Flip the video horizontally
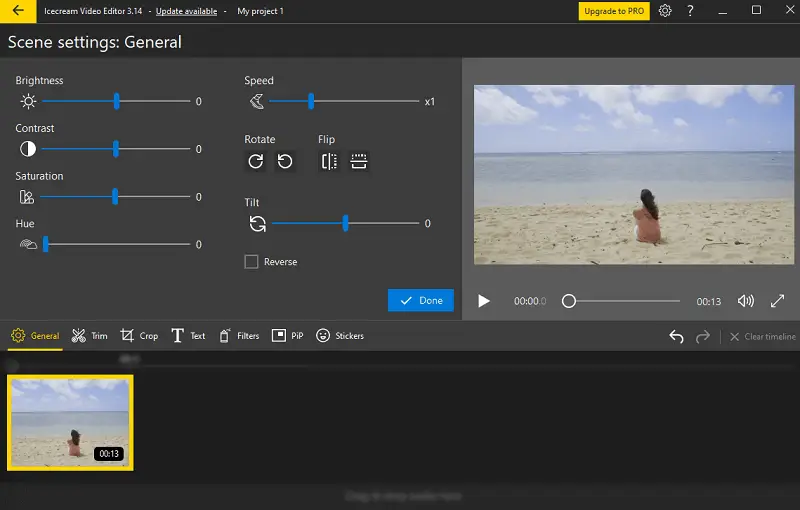The width and height of the screenshot is (800, 510). tap(329, 162)
